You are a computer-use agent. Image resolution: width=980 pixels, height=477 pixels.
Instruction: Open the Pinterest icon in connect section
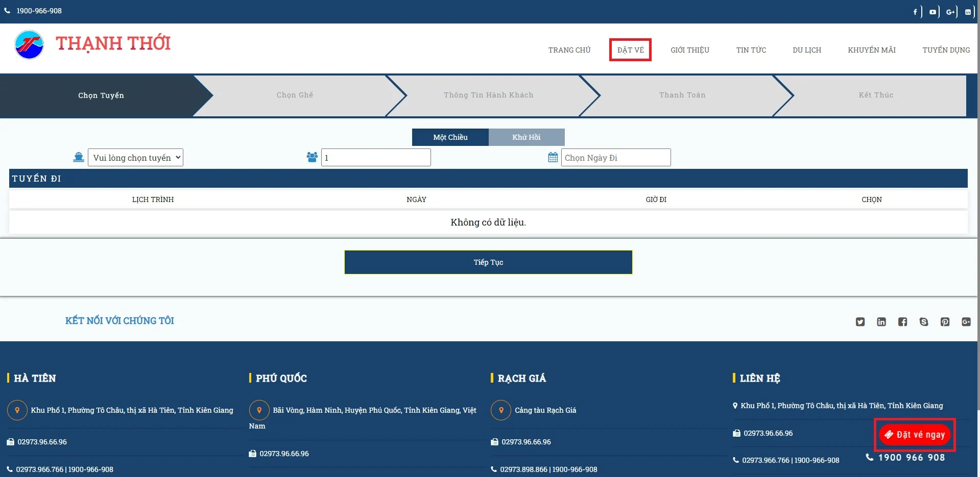(945, 322)
